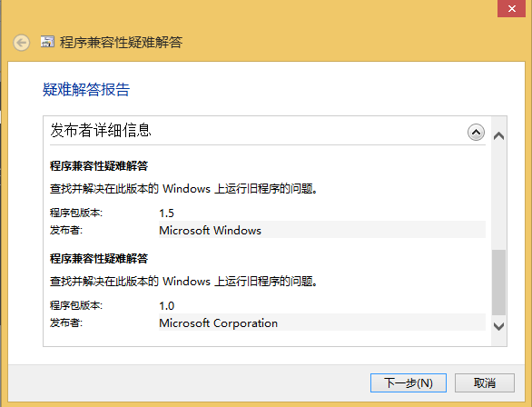Click the scrollbar up arrow
Screen dimensions: 532x407
498,136
